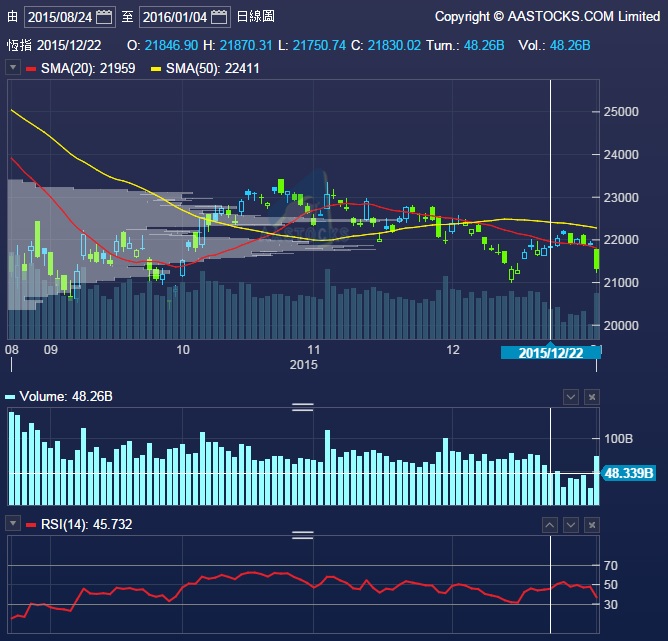This screenshot has height=641, width=668.
Task: Click the 2015/12/22 date marker
Action: (x=550, y=352)
